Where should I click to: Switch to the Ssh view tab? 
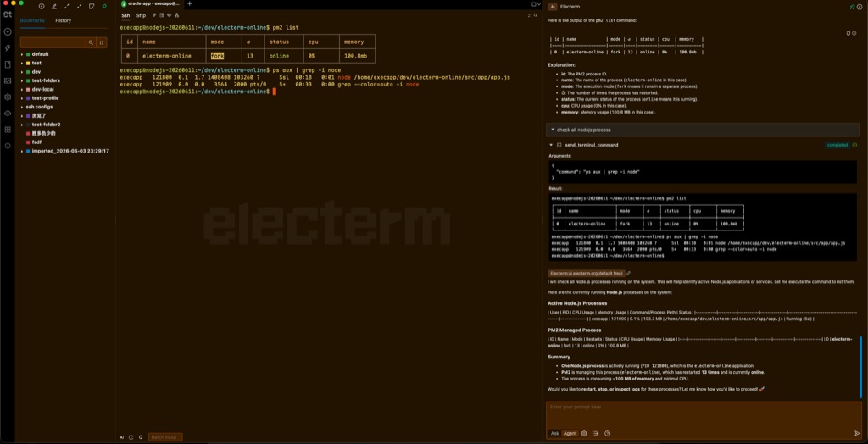click(x=125, y=15)
